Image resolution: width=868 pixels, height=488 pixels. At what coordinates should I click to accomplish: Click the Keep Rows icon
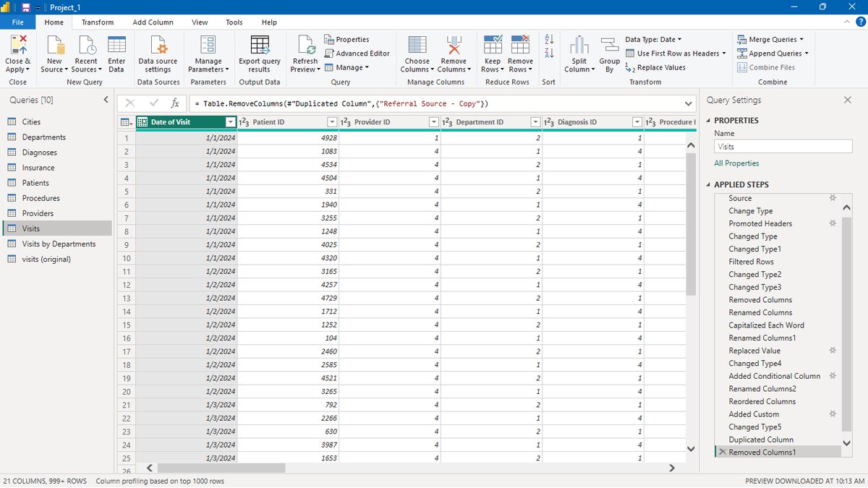coord(493,45)
